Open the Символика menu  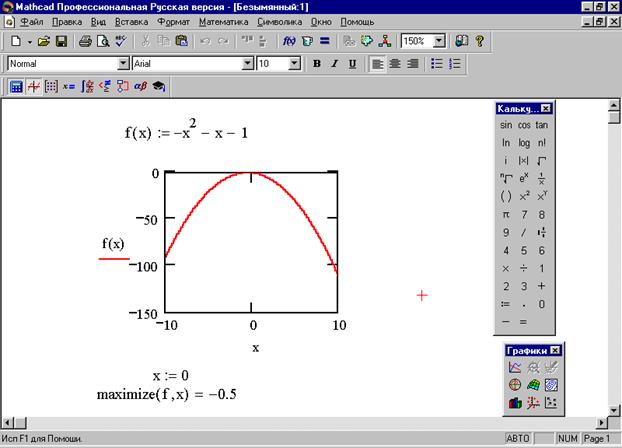279,22
